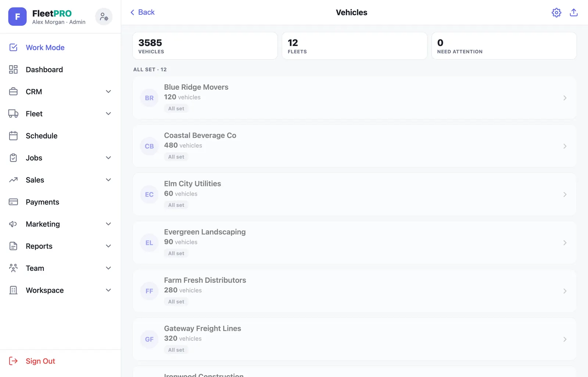588x377 pixels.
Task: Click the export share icon
Action: pos(574,13)
